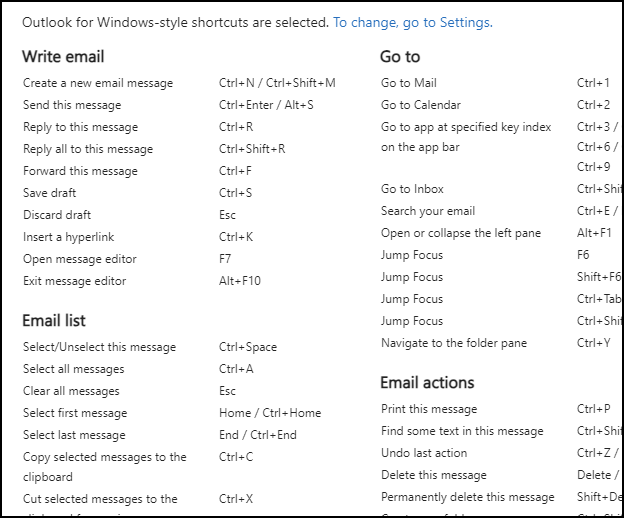Select the 'Reply all to this message' label

pyautogui.click(x=88, y=149)
